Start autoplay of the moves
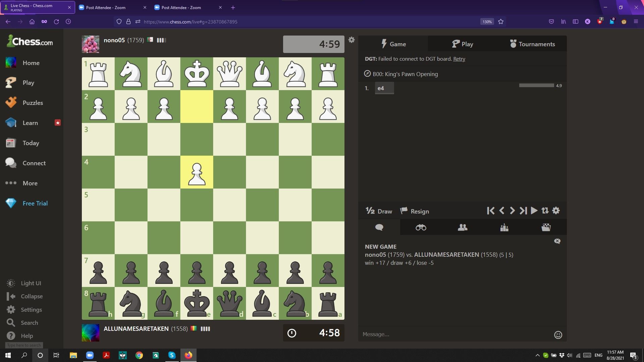This screenshot has height=362, width=644. [x=534, y=210]
